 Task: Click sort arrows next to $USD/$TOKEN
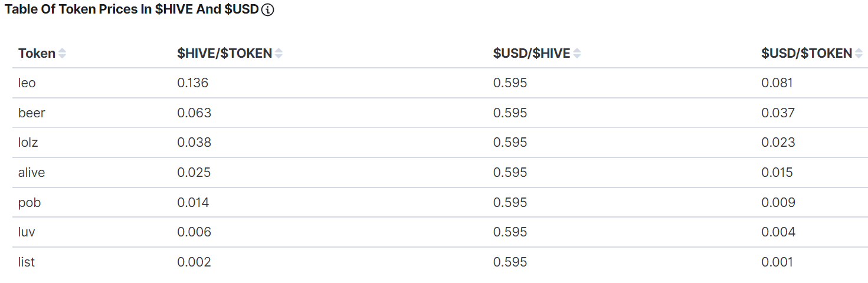pyautogui.click(x=859, y=54)
